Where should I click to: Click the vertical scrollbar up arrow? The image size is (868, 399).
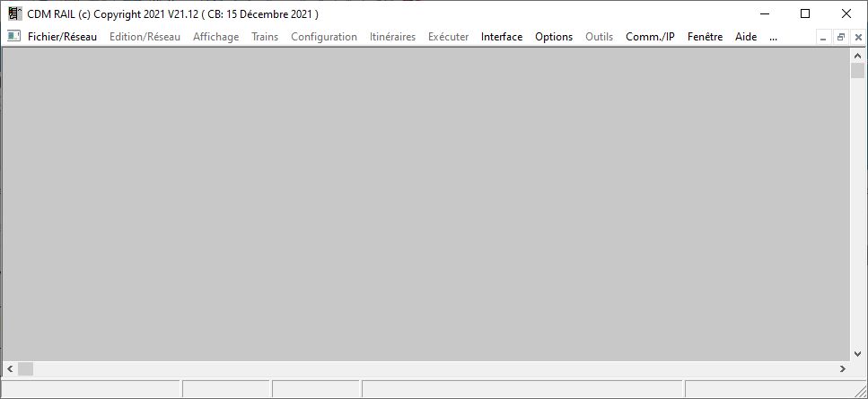pos(857,56)
